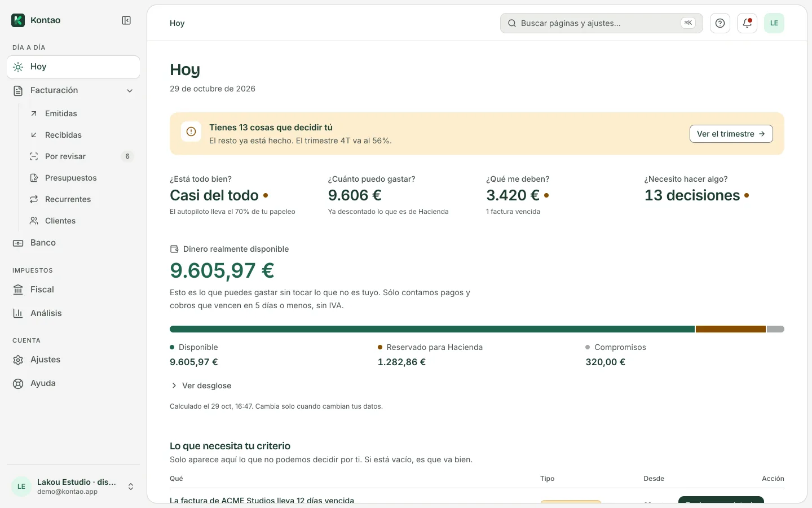Collapse the sidebar with the panel icon
This screenshot has width=812, height=508.
pos(126,20)
